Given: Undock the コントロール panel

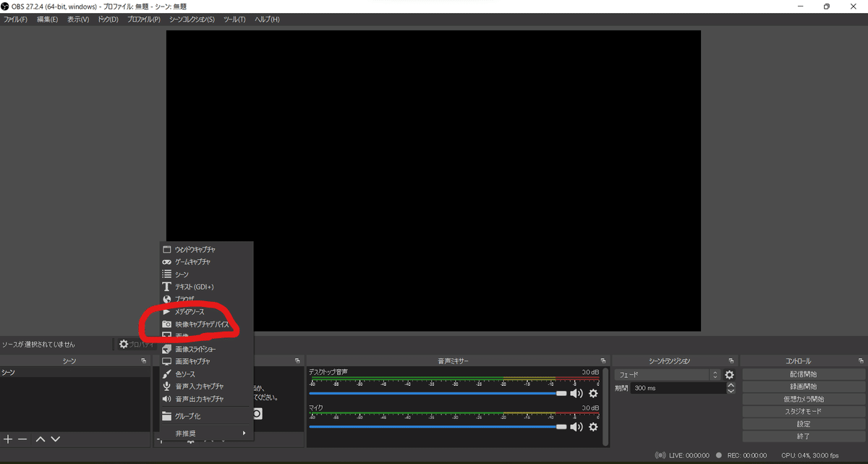Looking at the screenshot, I should click(x=861, y=360).
